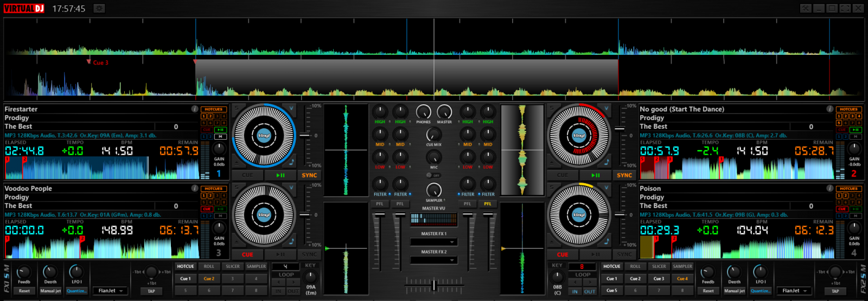Screen dimensions: 868x301
Task: Toggle play/pause on deck 1
Action: pyautogui.click(x=280, y=175)
